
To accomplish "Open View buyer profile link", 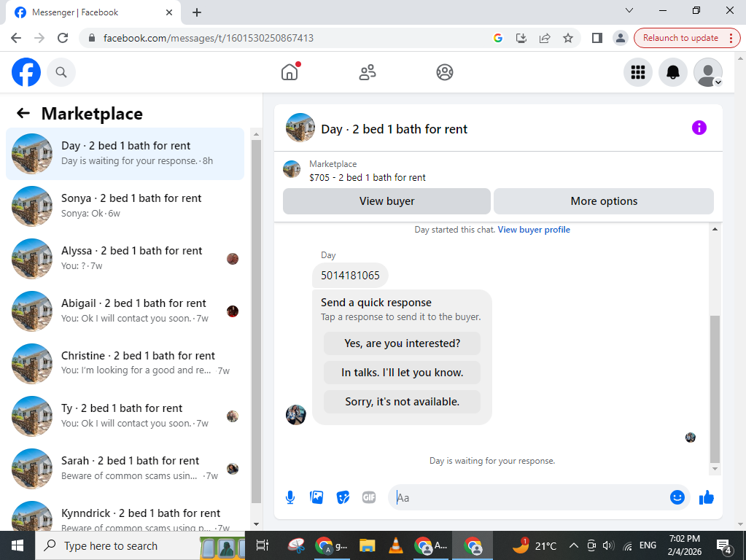I will click(x=534, y=230).
